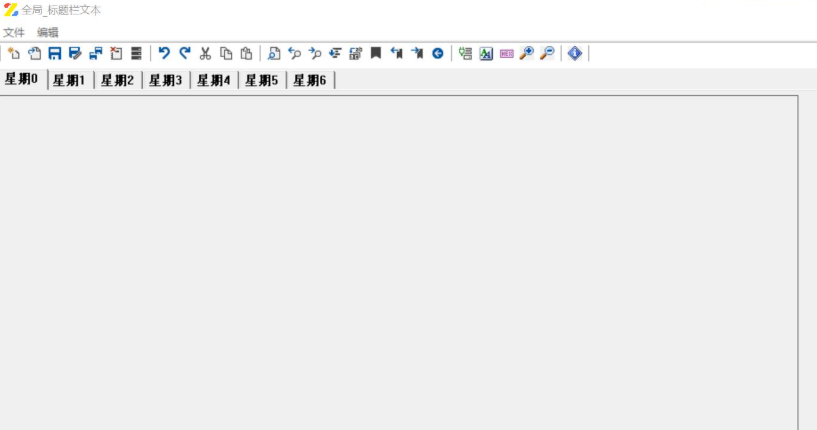Find previous with left-arrow magnifier
This screenshot has width=817, height=430.
click(294, 53)
